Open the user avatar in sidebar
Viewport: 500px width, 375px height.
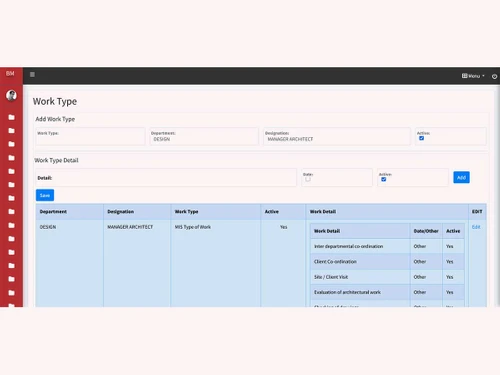11,96
